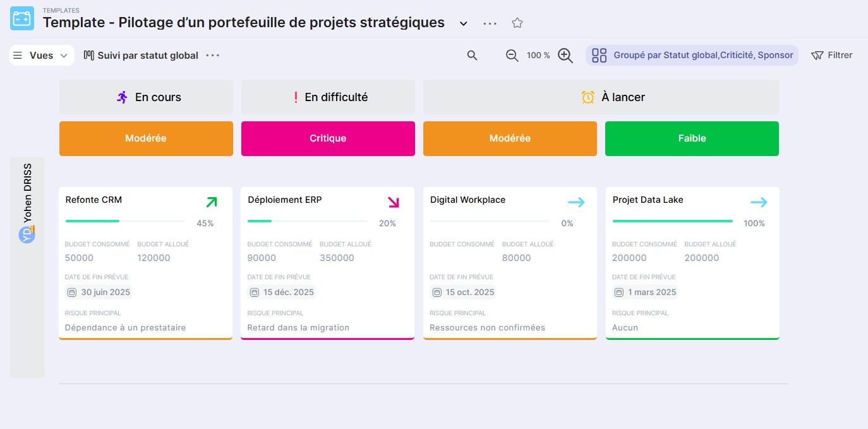
Task: Click the Refonte CRM progress bar
Action: click(x=125, y=221)
